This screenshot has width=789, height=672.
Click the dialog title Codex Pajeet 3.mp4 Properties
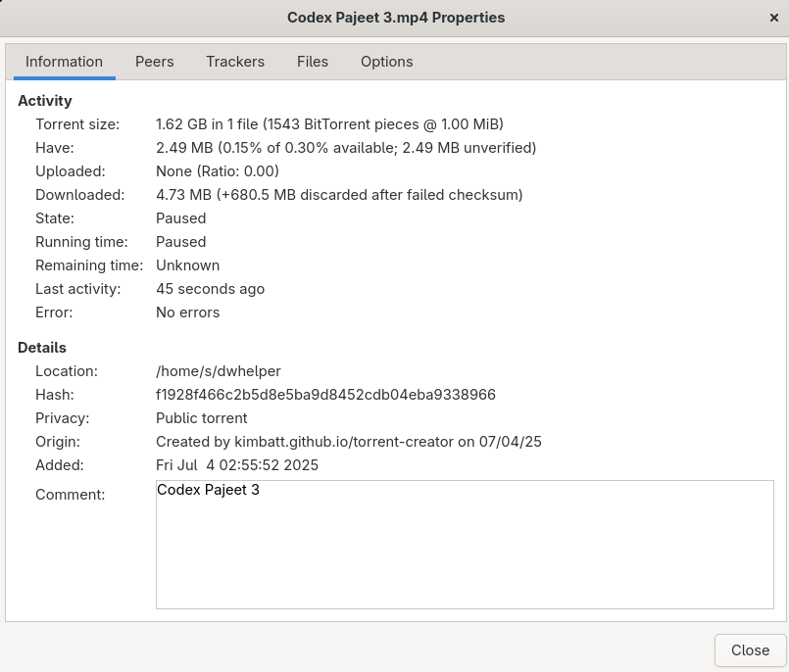396,18
